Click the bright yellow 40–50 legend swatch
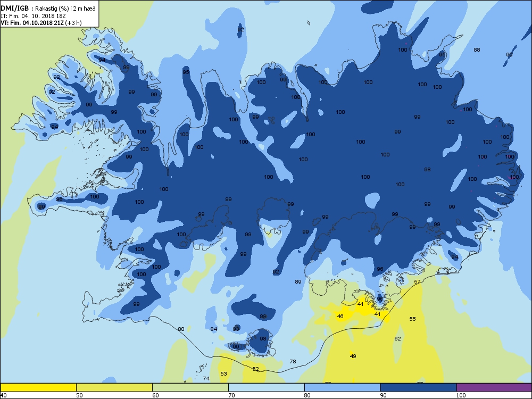Viewport: 532px width, 399px height. pos(38,387)
